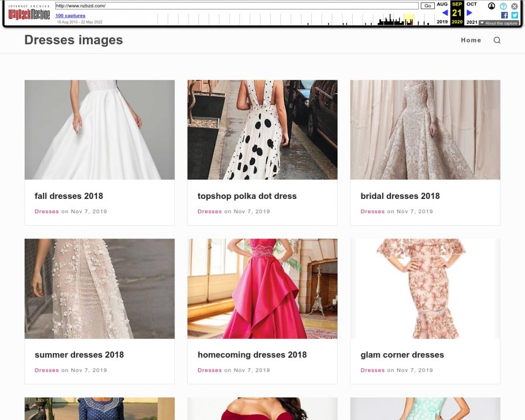Open the Home menu item

[x=471, y=40]
